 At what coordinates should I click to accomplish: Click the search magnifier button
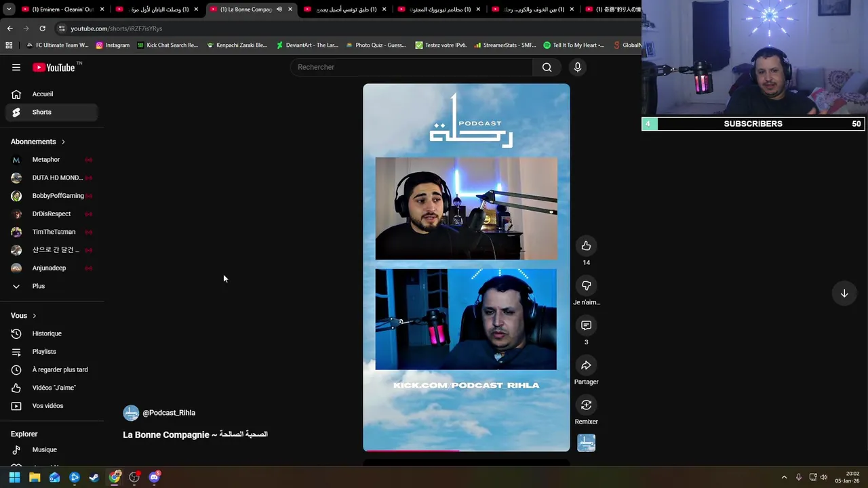click(547, 67)
